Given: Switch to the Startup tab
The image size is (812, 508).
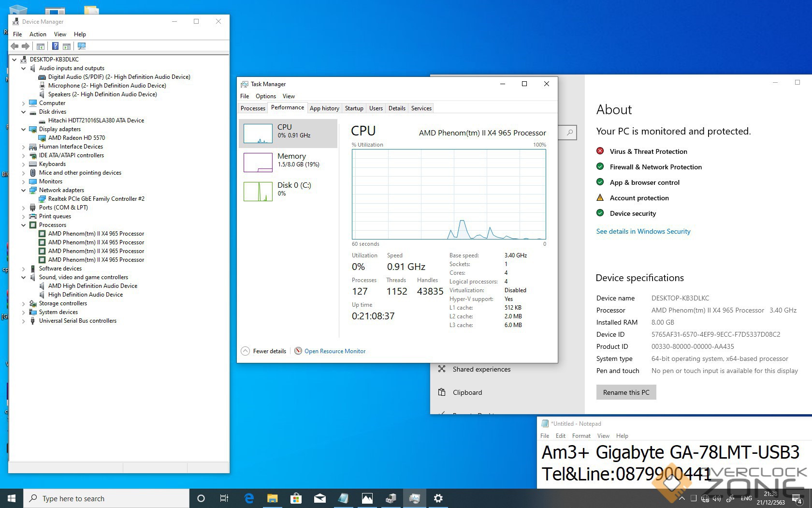Looking at the screenshot, I should pyautogui.click(x=354, y=108).
